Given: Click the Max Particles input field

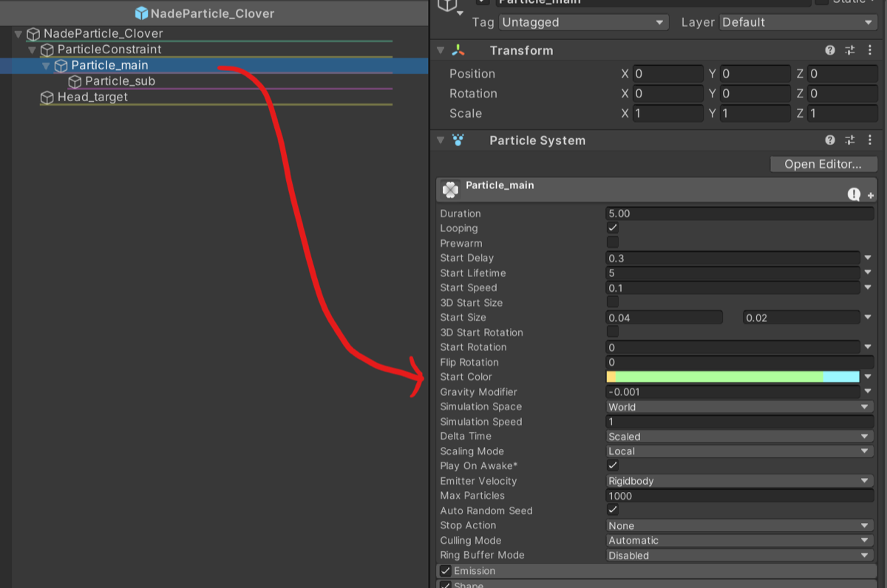Looking at the screenshot, I should coord(739,496).
